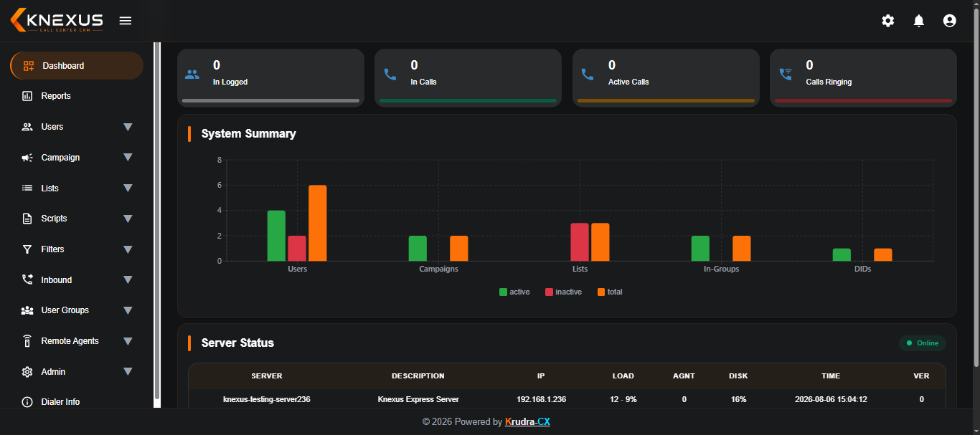Expand the Inbound submenu arrow
This screenshot has width=980, height=435.
click(128, 280)
